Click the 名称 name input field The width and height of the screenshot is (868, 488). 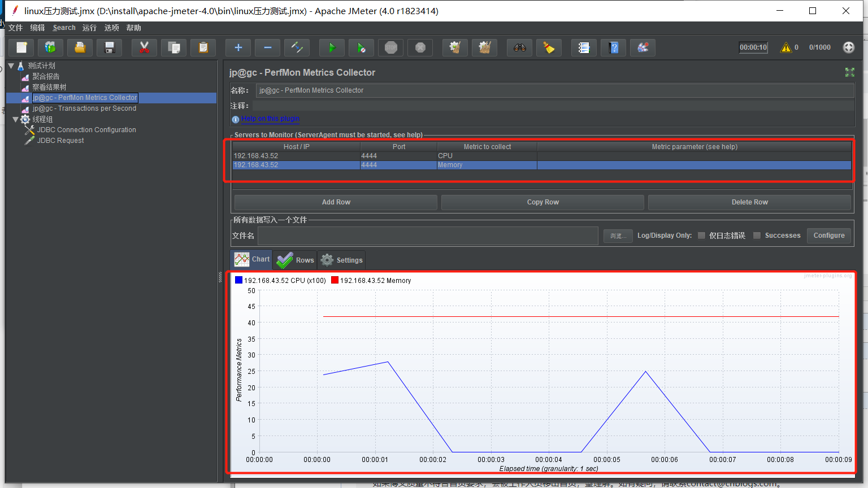[x=555, y=90]
